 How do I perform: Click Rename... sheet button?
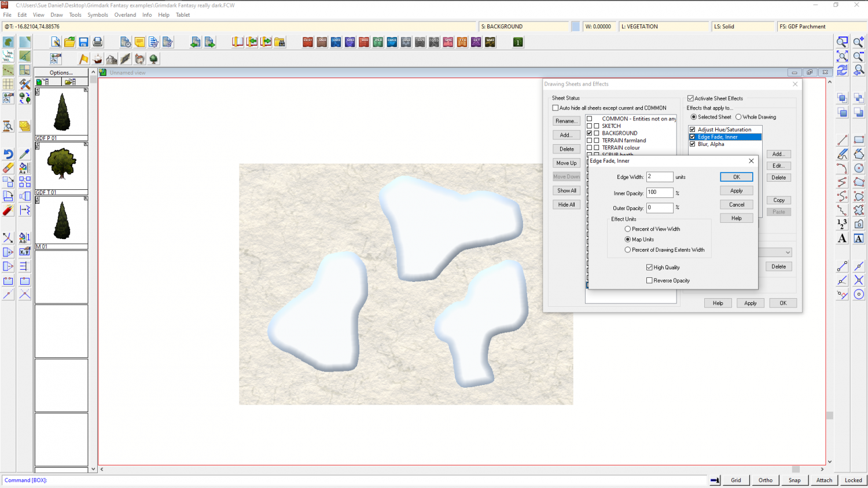[x=567, y=121]
